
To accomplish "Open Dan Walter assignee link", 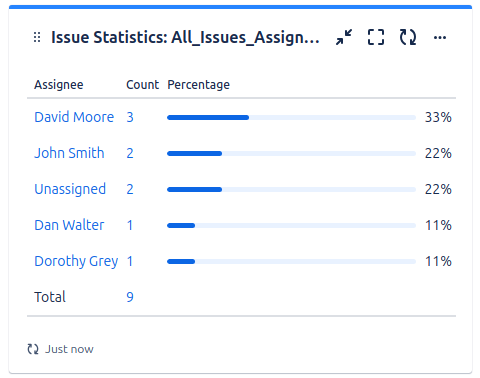I will point(69,225).
